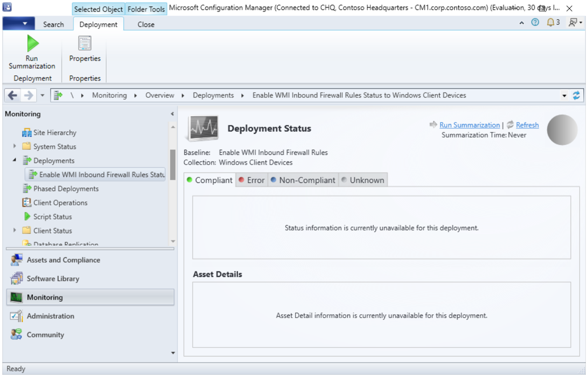Open the feedback person icon
The height and width of the screenshot is (375, 588).
573,23
